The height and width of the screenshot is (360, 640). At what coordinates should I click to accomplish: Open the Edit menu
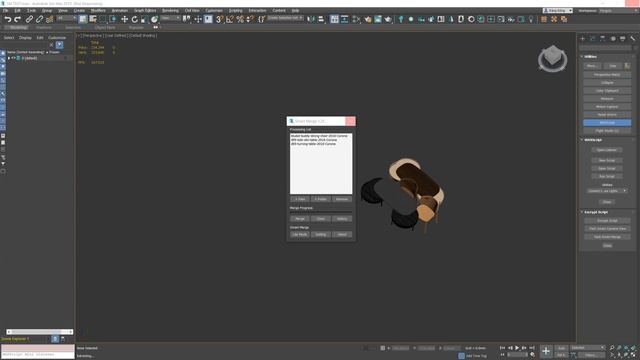(17, 11)
